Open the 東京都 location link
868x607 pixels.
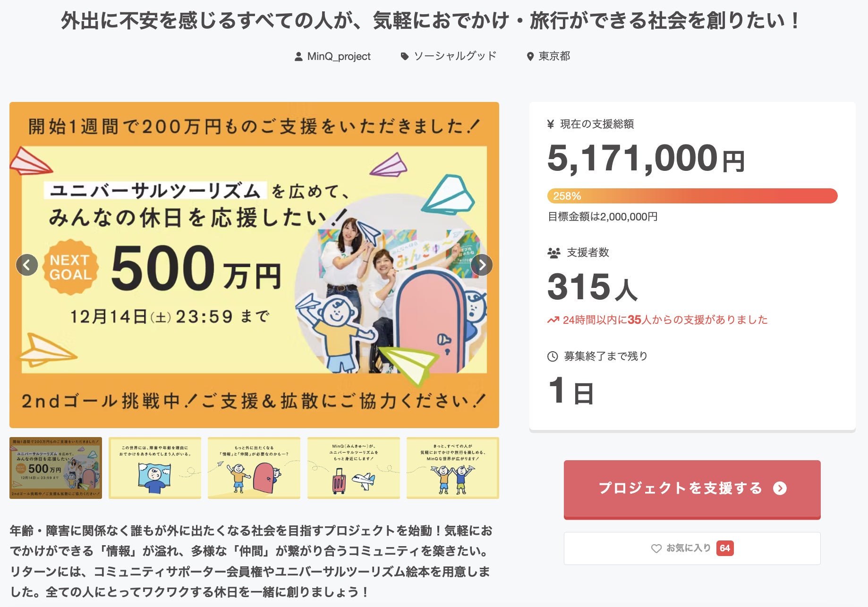[x=554, y=57]
